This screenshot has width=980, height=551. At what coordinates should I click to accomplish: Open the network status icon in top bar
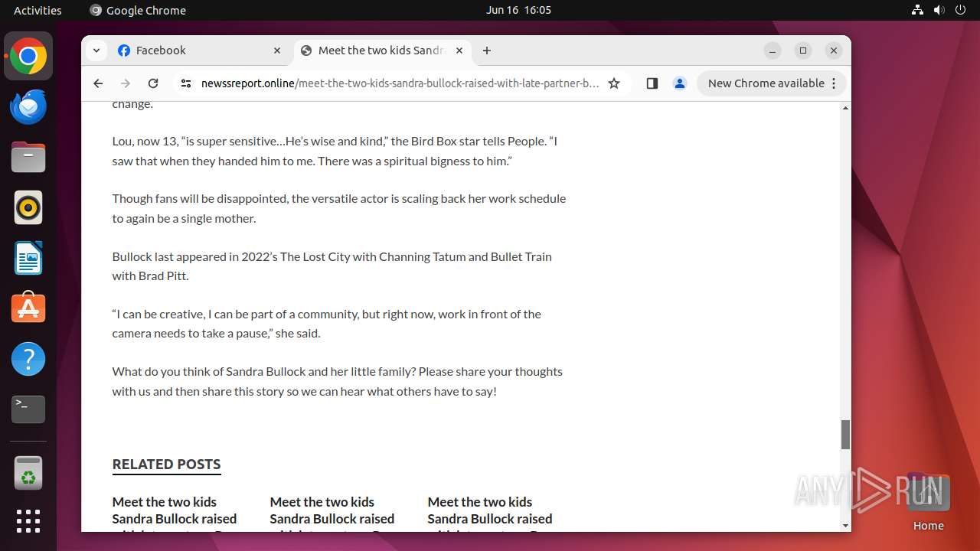[917, 10]
